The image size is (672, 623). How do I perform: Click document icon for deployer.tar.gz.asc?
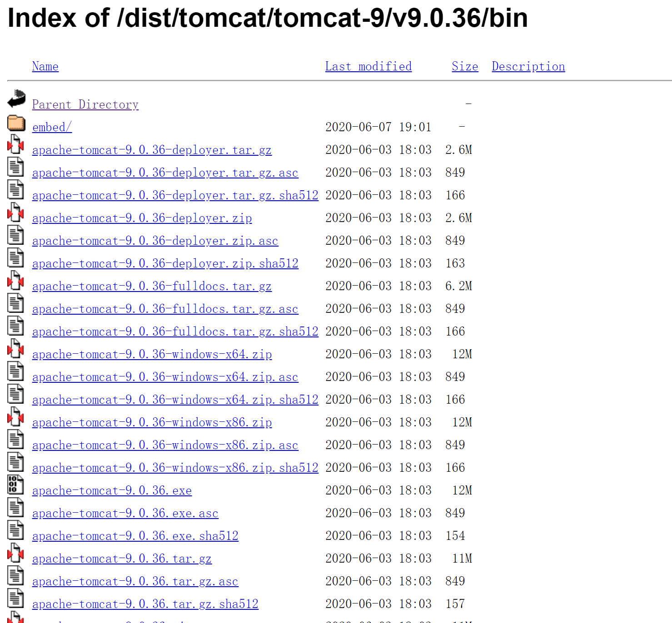pyautogui.click(x=15, y=167)
